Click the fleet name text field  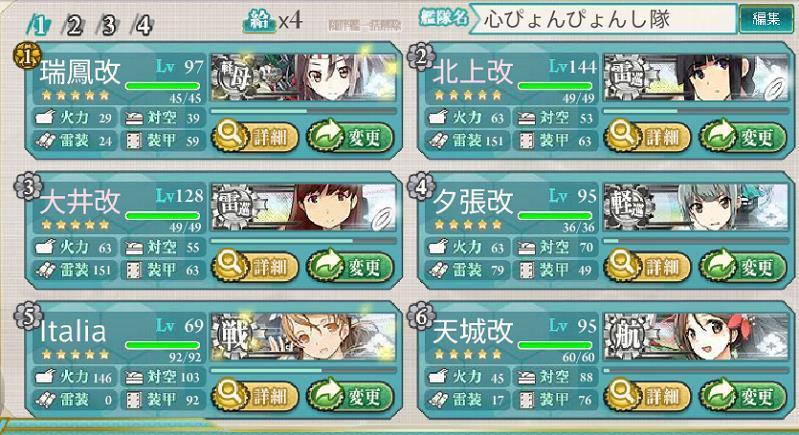[602, 19]
